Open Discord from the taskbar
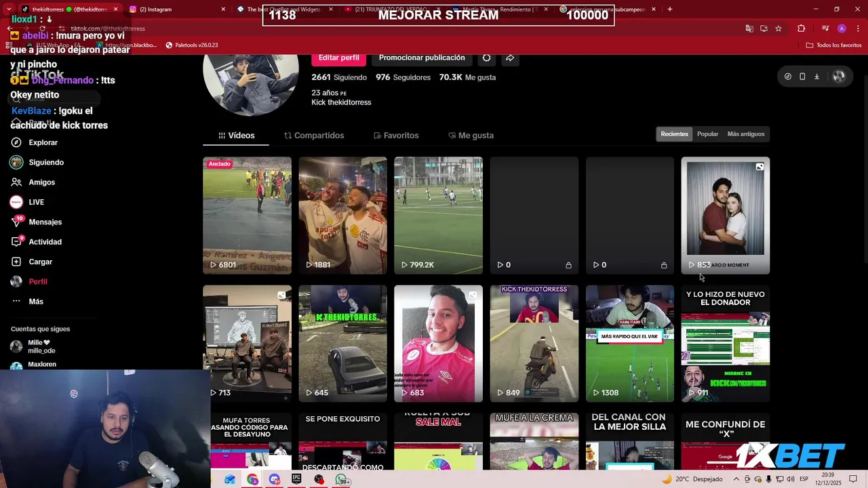Image resolution: width=868 pixels, height=488 pixels. pyautogui.click(x=274, y=479)
